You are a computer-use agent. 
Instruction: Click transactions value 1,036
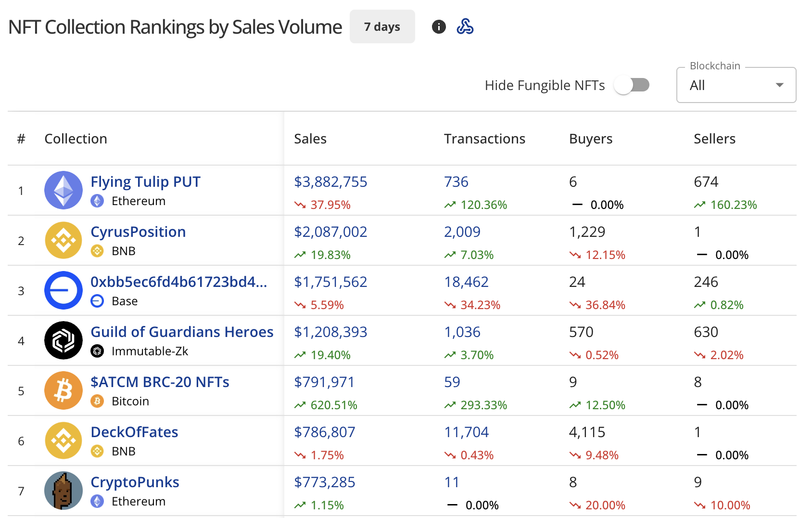tap(462, 332)
